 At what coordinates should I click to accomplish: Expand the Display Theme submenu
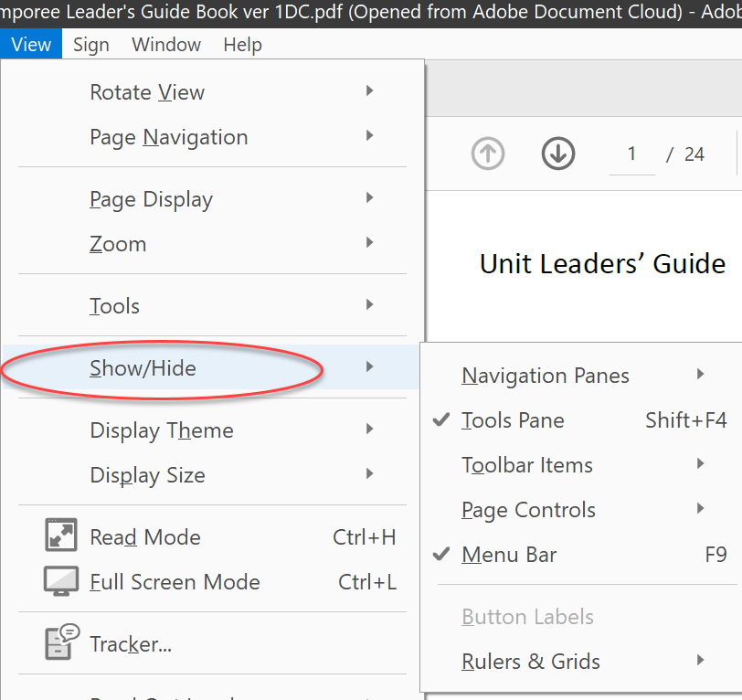(161, 430)
